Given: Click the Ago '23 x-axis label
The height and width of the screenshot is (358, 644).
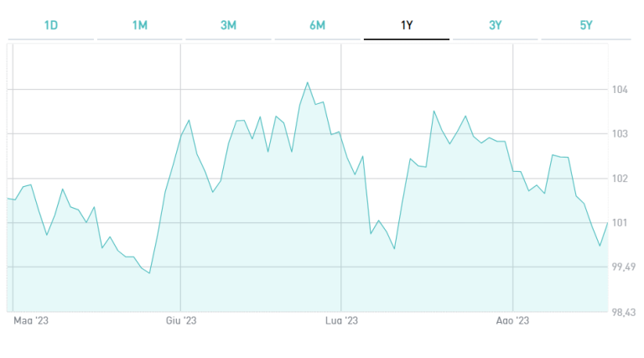Looking at the screenshot, I should [512, 321].
